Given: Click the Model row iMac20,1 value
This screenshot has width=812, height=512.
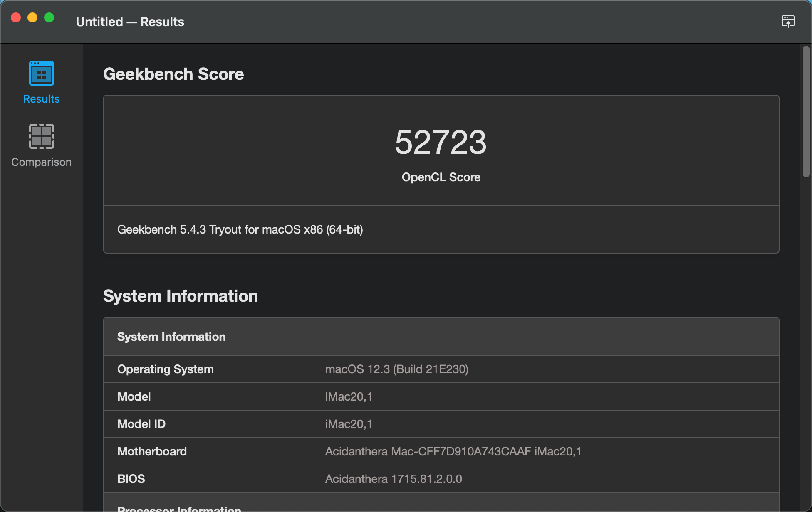Looking at the screenshot, I should tap(348, 396).
